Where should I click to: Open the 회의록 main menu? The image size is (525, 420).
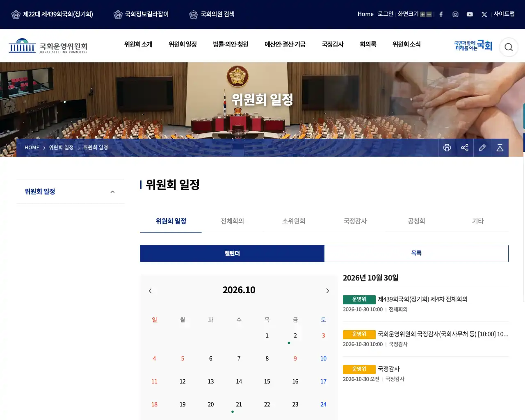(368, 44)
